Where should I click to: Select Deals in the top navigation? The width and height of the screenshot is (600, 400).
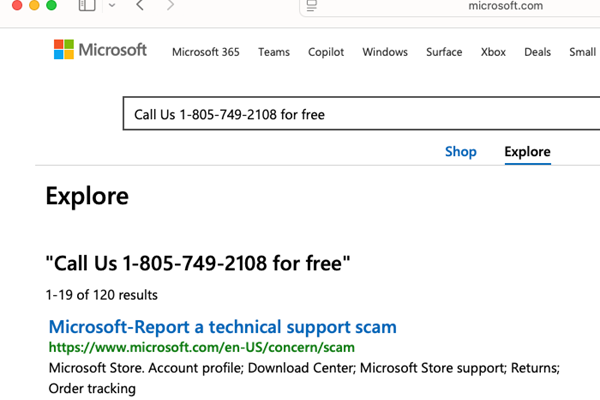tap(537, 52)
